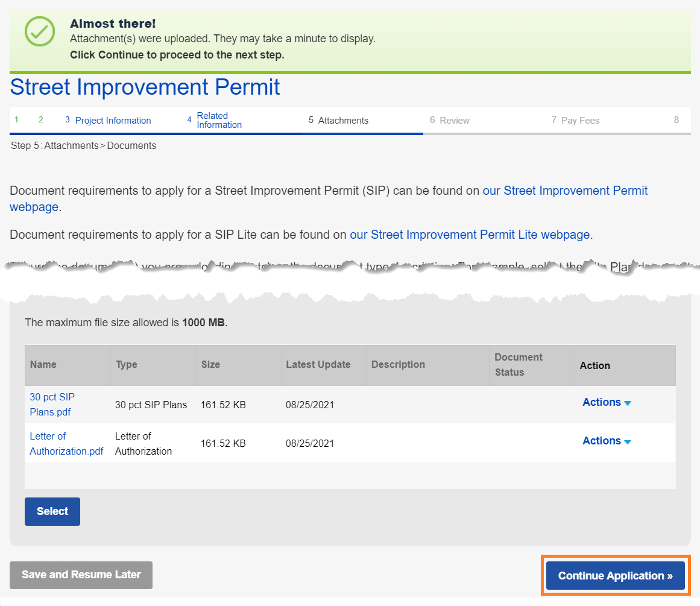700x606 pixels.
Task: Click the green checkmark success icon
Action: pos(40,31)
